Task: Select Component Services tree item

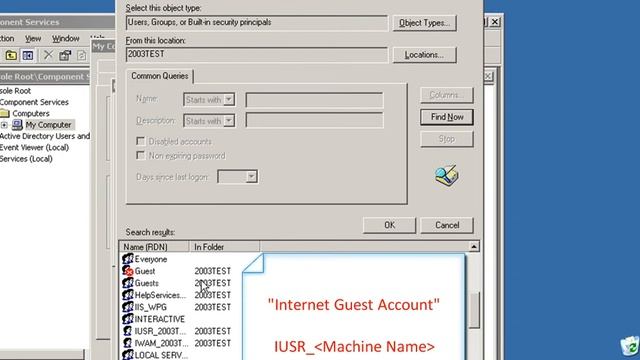Action: pyautogui.click(x=34, y=102)
